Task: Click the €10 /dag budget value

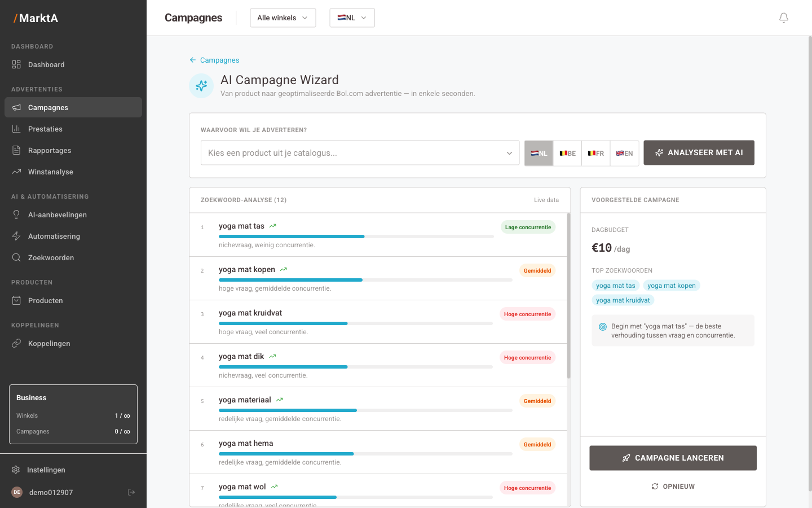Action: 611,248
